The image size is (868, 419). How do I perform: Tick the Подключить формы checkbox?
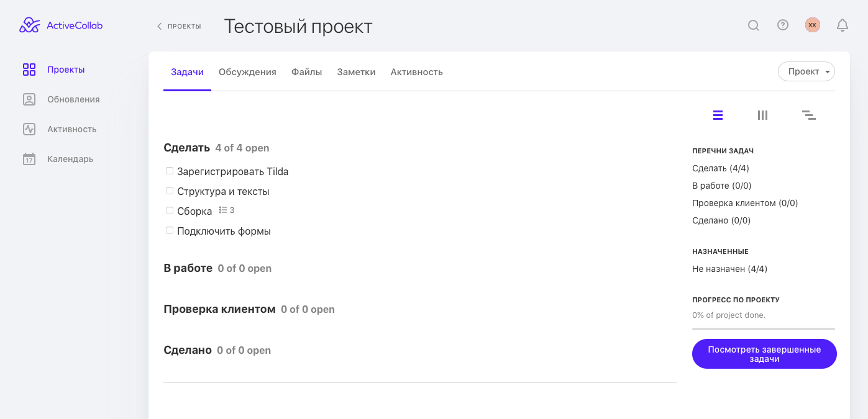coord(170,230)
